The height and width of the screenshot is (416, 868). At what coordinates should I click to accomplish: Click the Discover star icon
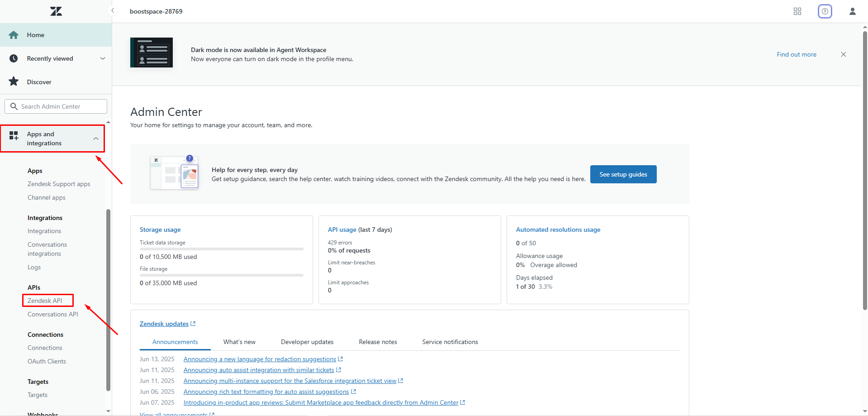pos(14,81)
